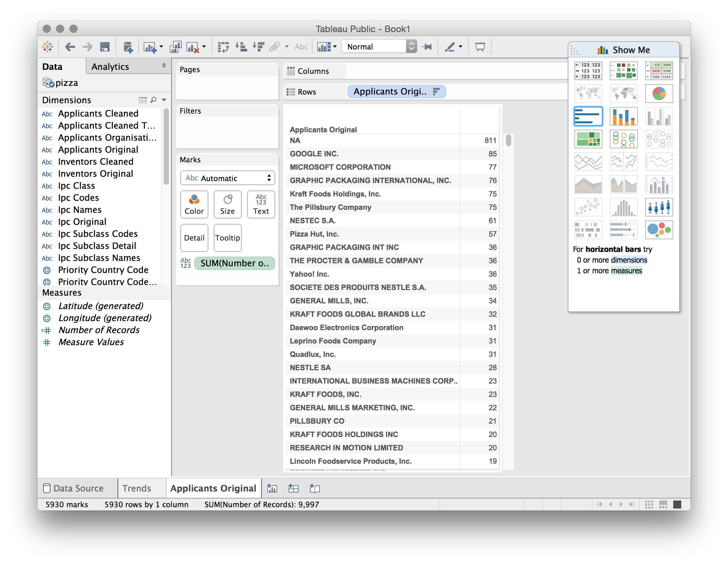
Task: Add a new data source icon
Action: 128,47
